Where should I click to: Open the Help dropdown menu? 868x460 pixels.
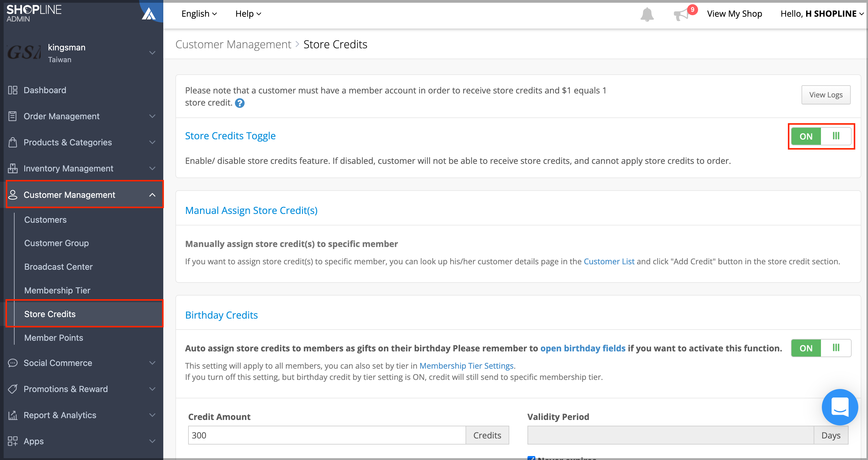point(248,14)
